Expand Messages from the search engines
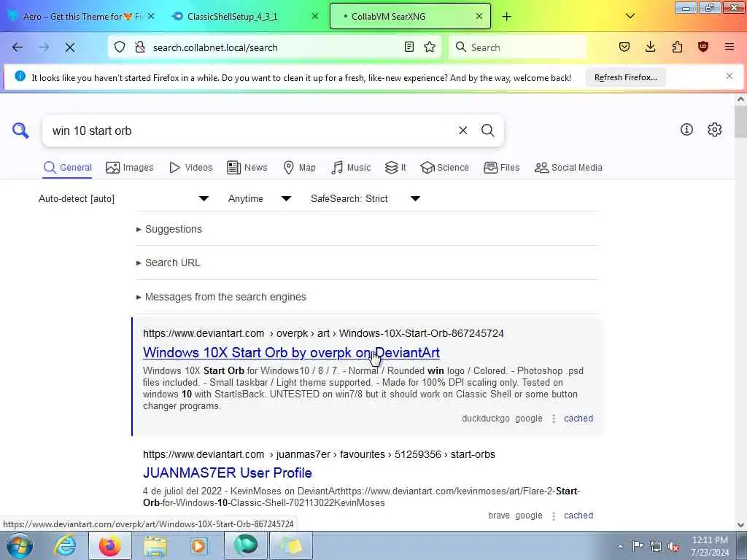This screenshot has height=560, width=747. tap(221, 297)
